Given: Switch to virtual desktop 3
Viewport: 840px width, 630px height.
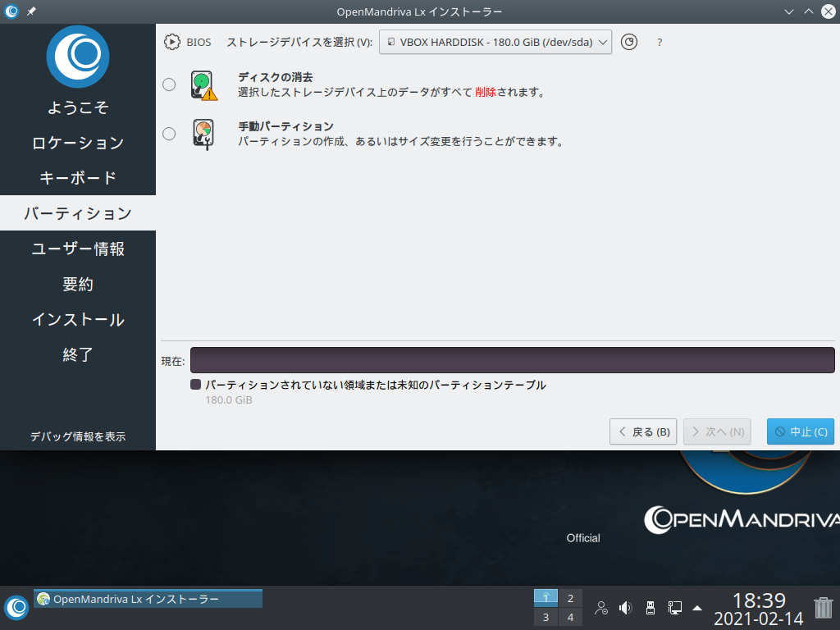Looking at the screenshot, I should click(546, 617).
